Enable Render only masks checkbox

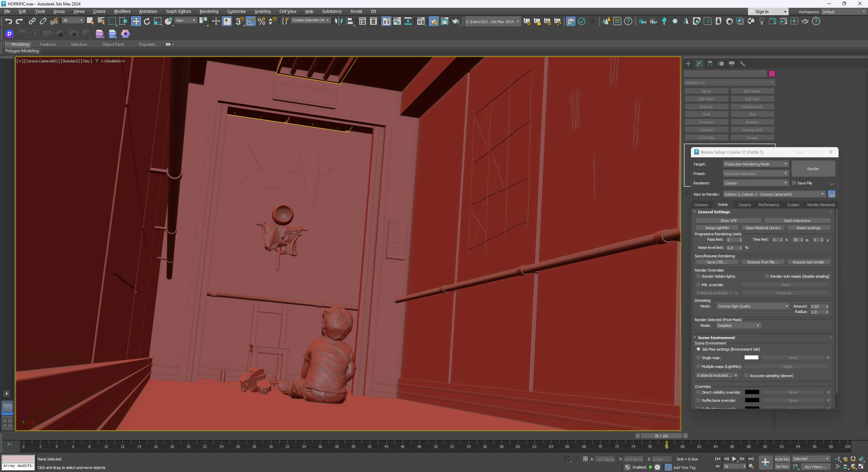coord(767,276)
